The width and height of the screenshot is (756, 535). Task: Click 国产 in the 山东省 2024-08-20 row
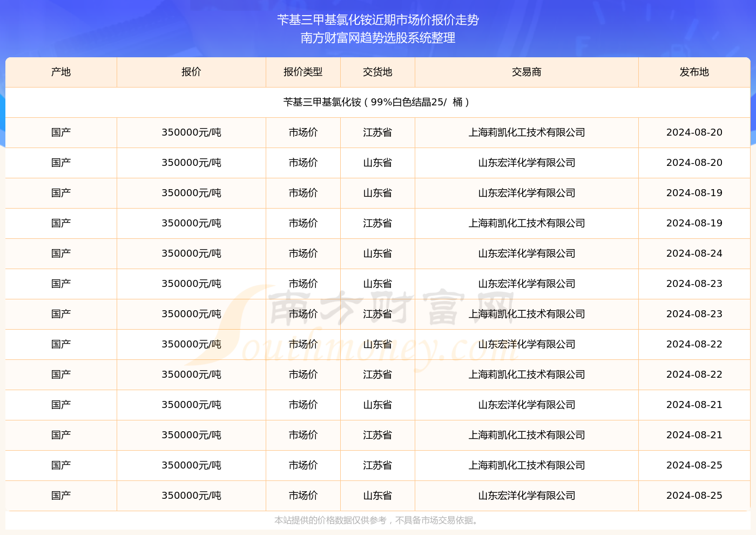pyautogui.click(x=61, y=163)
